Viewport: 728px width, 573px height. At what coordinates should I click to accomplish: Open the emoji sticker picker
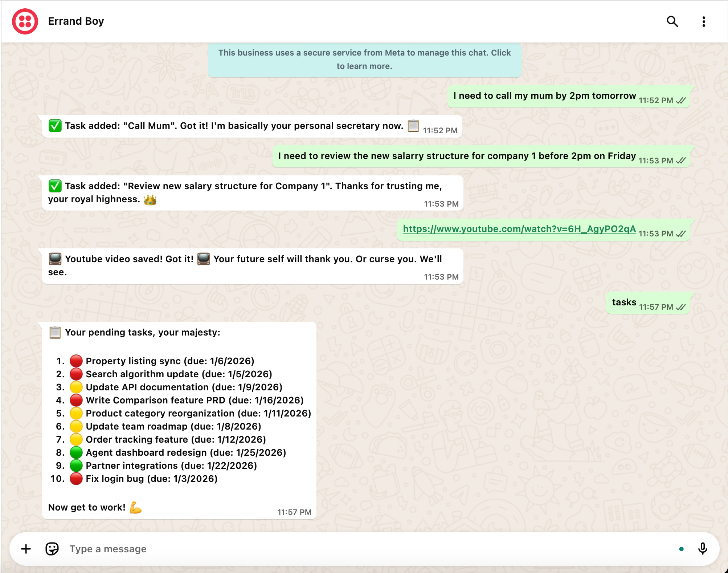52,549
